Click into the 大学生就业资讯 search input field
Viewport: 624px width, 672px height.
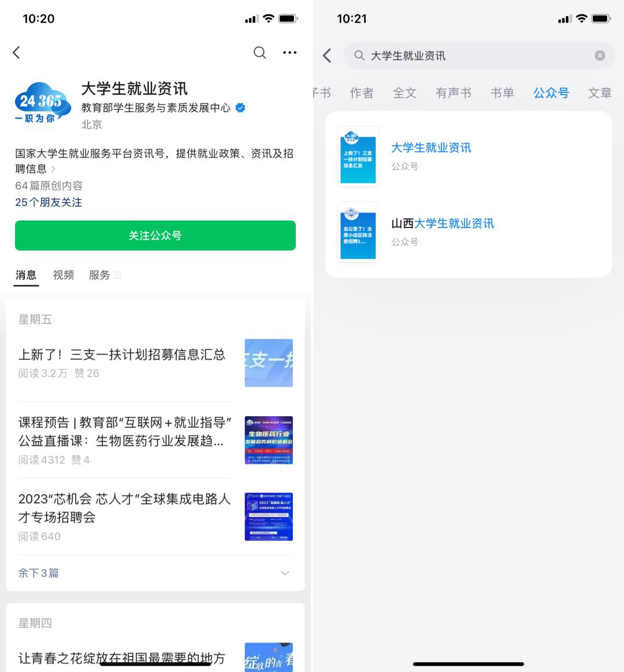click(x=478, y=55)
